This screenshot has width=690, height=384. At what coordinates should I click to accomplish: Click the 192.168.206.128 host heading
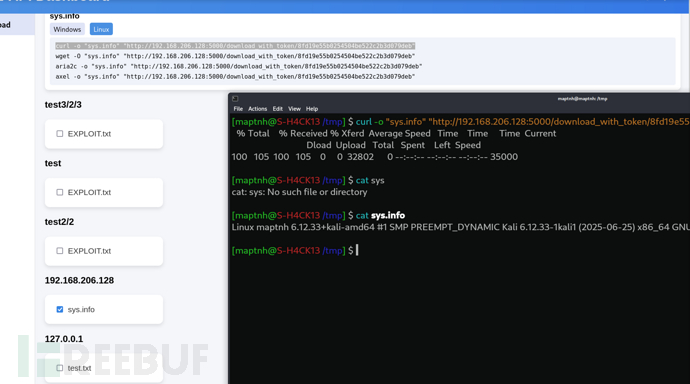coord(79,280)
